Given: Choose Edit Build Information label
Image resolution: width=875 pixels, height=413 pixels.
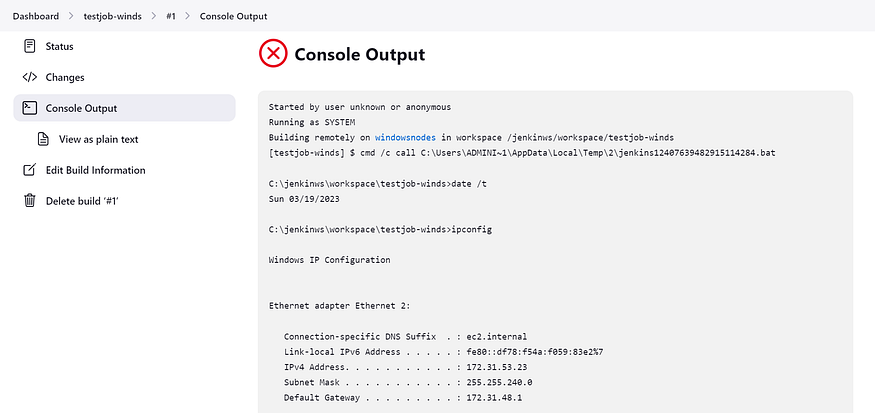Looking at the screenshot, I should [x=95, y=170].
